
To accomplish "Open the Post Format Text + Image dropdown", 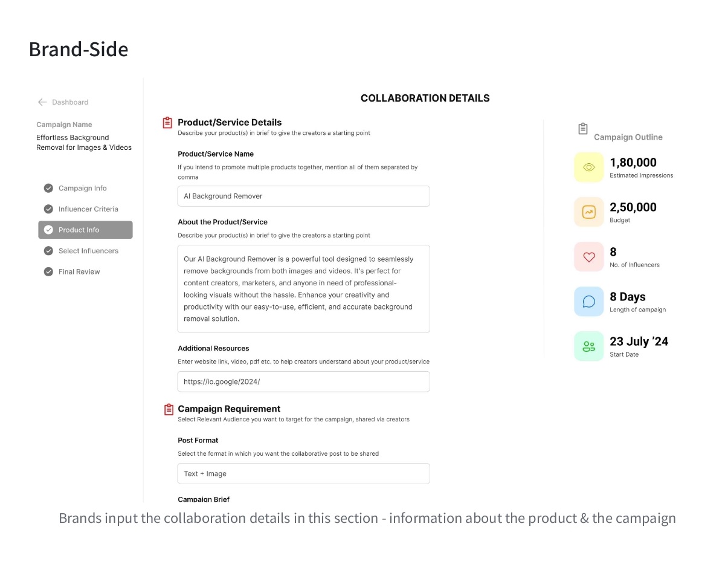I will [x=303, y=474].
